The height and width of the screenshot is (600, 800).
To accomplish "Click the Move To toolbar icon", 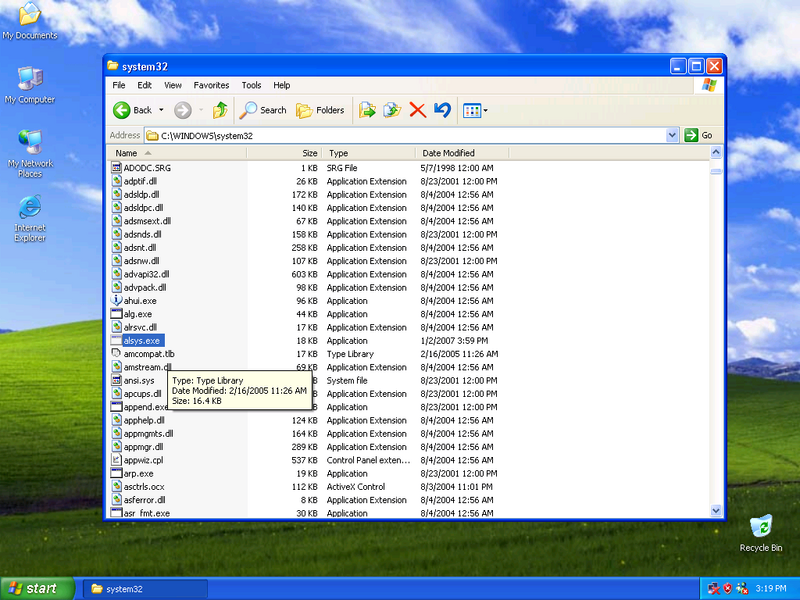I will 367,110.
